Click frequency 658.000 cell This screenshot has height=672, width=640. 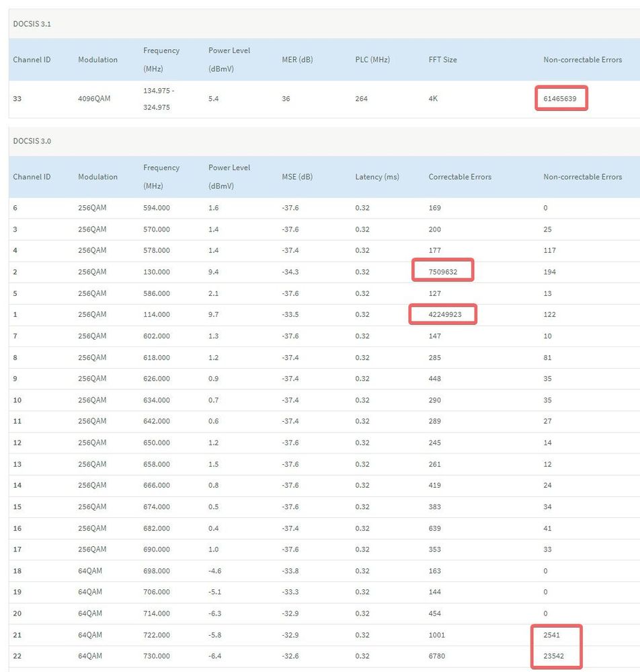coord(157,464)
